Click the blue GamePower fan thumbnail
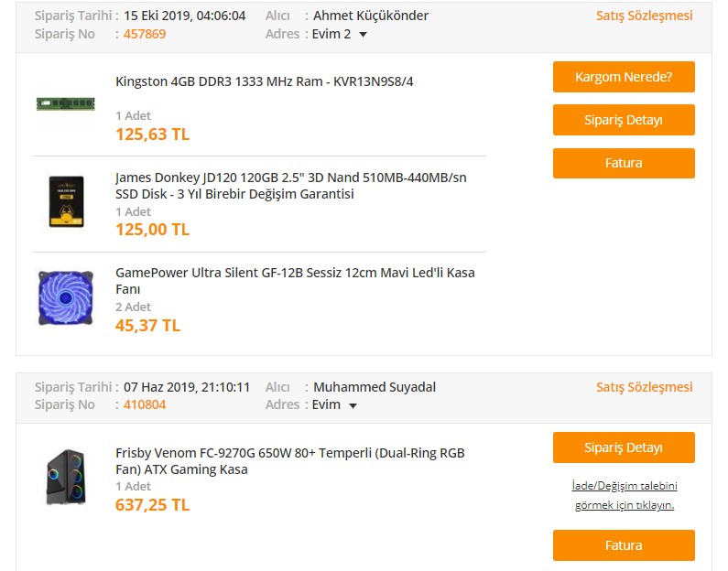Screen dimensions: 728x571 (x=65, y=297)
